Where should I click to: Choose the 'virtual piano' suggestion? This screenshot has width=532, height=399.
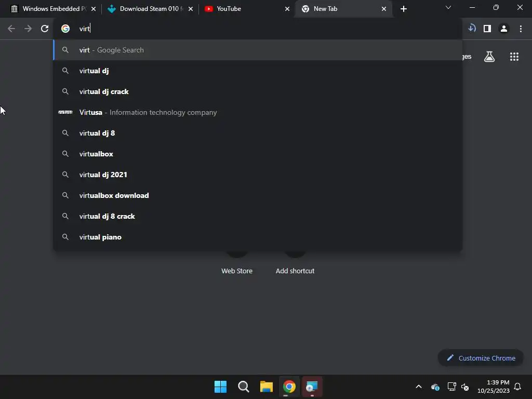tap(258, 237)
